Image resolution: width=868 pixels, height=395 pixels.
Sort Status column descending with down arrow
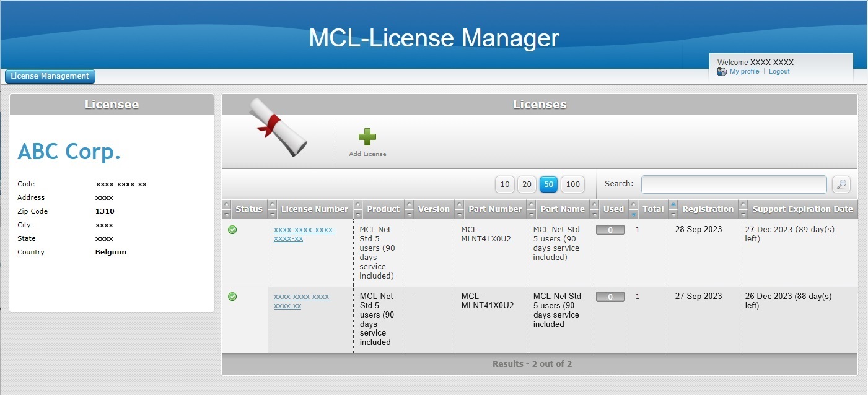pyautogui.click(x=227, y=214)
